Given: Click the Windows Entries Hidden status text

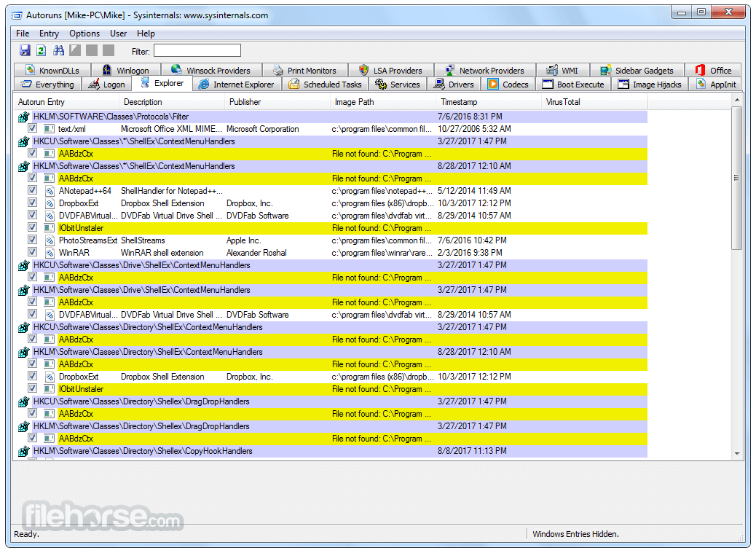Looking at the screenshot, I should [575, 534].
